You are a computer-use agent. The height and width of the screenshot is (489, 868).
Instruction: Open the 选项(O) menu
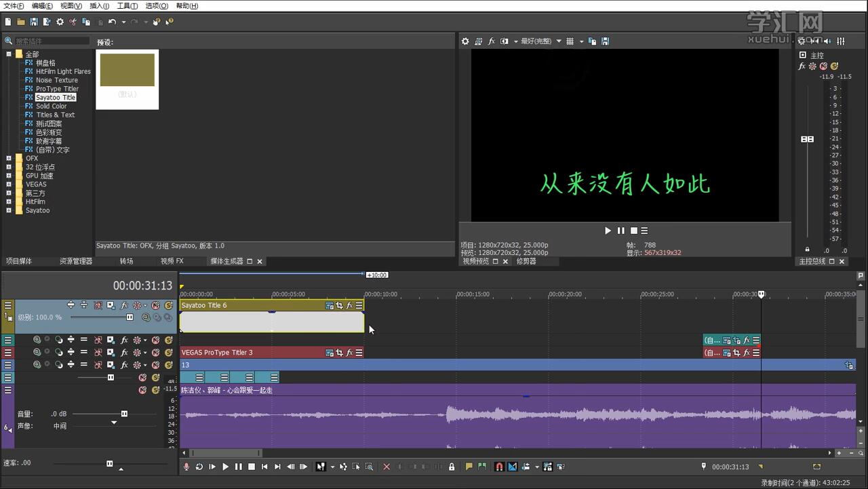click(157, 5)
